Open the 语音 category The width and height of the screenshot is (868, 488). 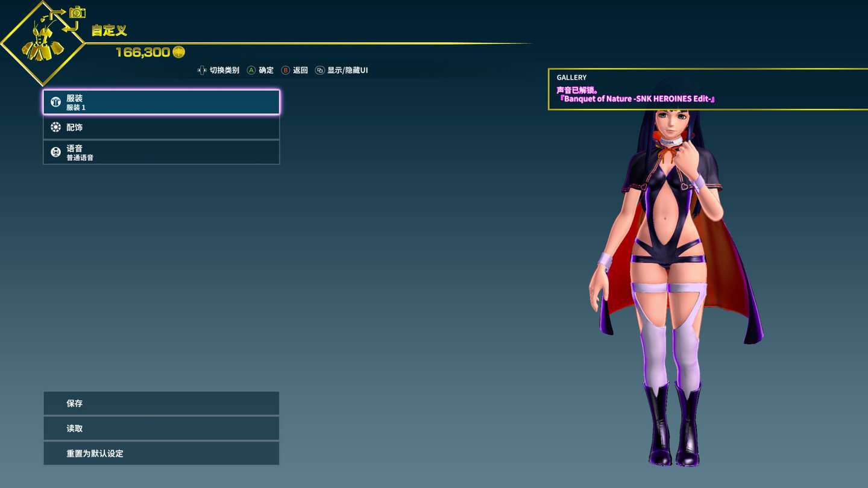[x=162, y=152]
